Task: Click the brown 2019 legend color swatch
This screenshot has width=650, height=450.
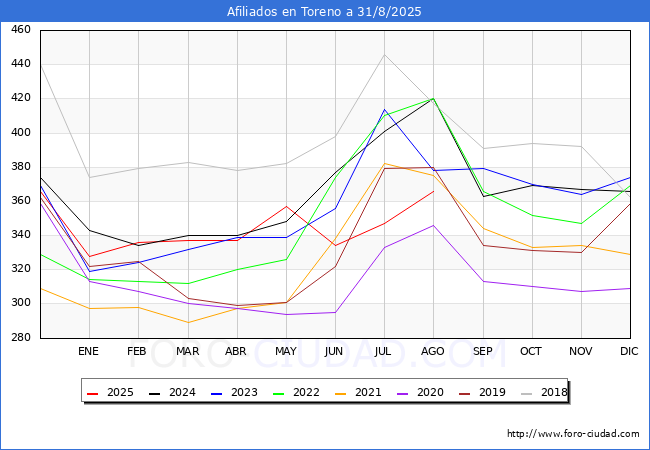Action: [x=465, y=393]
